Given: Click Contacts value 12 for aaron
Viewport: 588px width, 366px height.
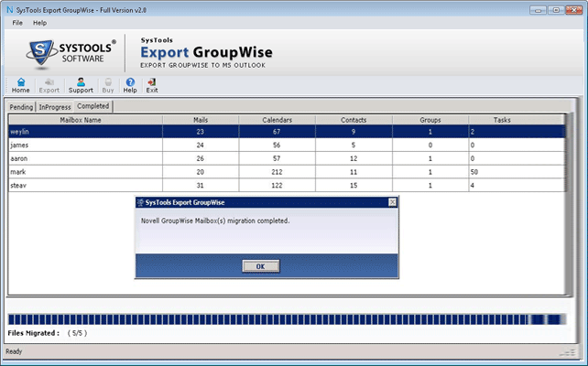Looking at the screenshot, I should (354, 158).
